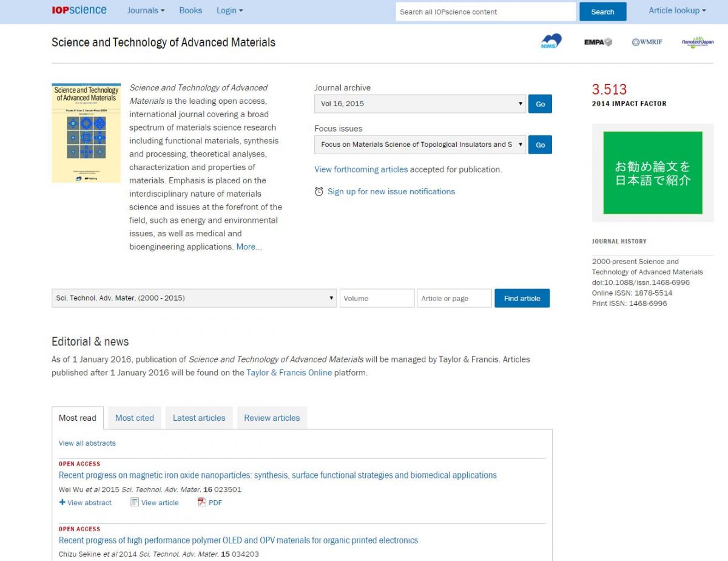Click the JOURNAL HISTORY heading
The width and height of the screenshot is (728, 561).
(x=619, y=241)
